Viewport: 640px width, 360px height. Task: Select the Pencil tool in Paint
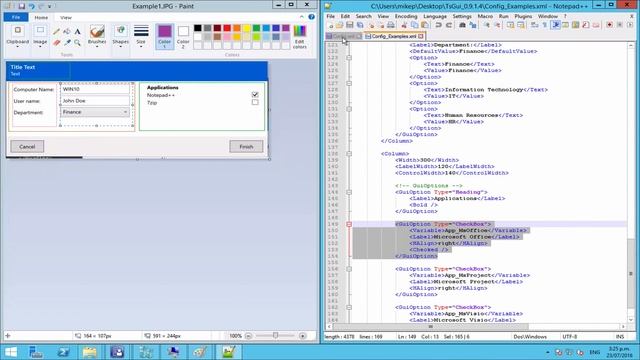click(56, 31)
